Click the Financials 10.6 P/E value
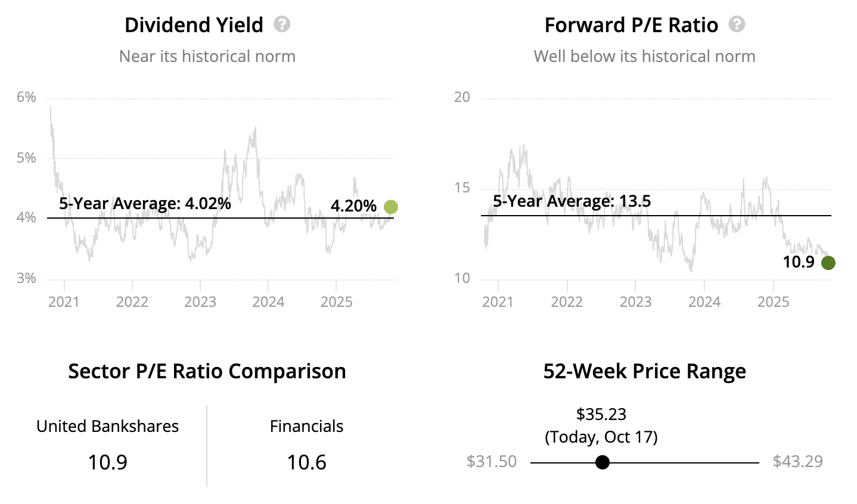The width and height of the screenshot is (857, 504). [306, 462]
